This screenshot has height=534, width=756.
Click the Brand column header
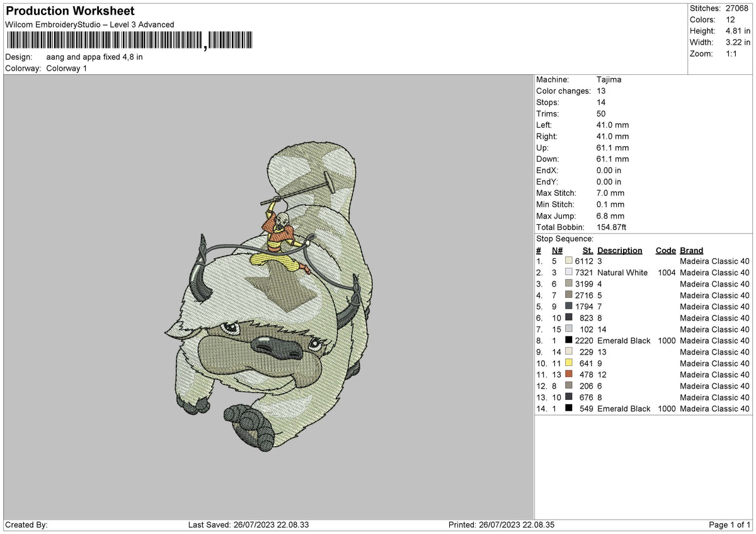click(x=691, y=250)
